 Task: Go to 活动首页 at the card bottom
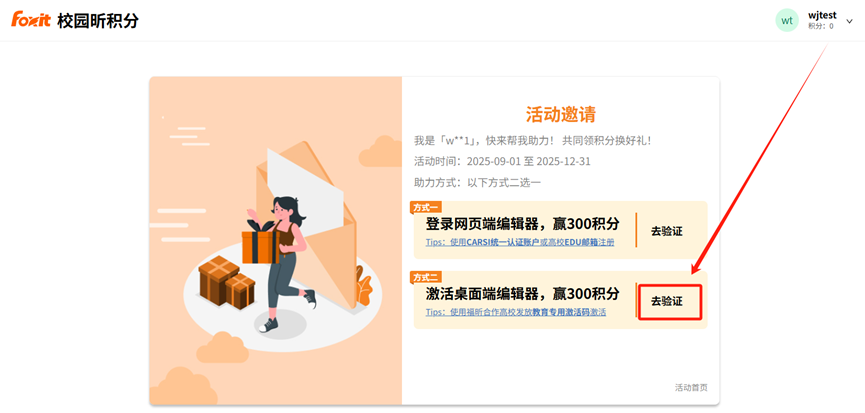pos(691,388)
